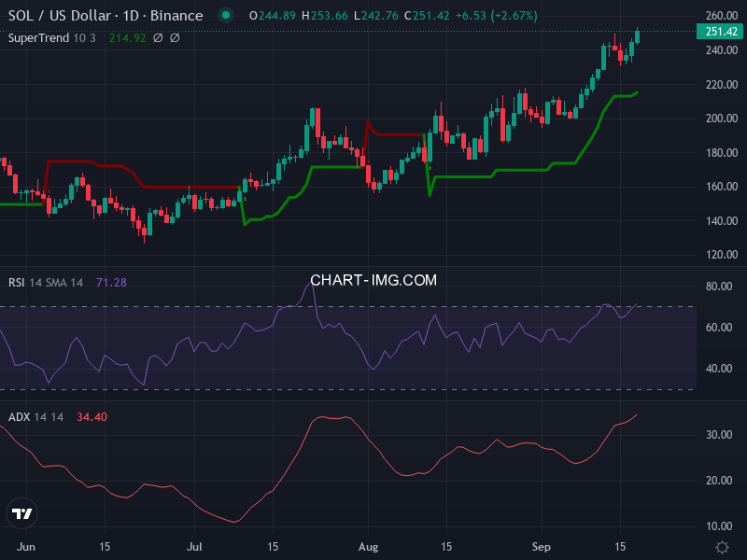Click the CHART-IMG.COM watermark
Screen dimensions: 747x560
373,280
